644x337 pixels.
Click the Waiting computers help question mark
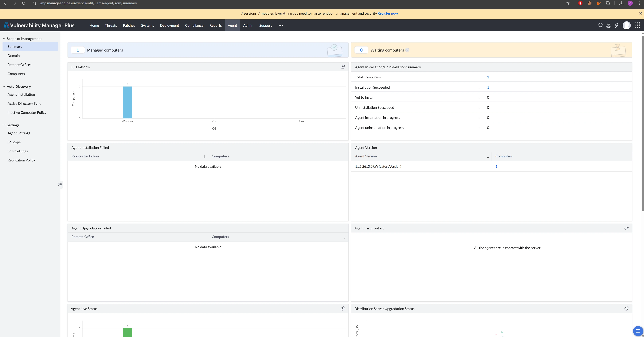(x=407, y=50)
